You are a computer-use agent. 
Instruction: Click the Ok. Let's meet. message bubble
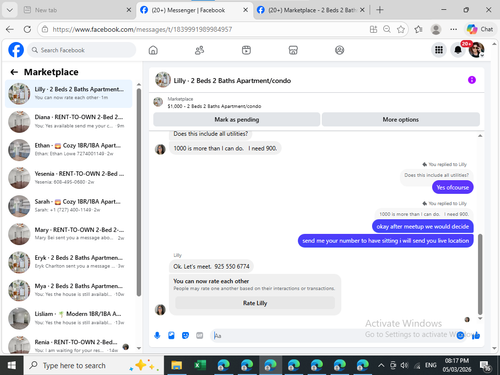coord(211,266)
